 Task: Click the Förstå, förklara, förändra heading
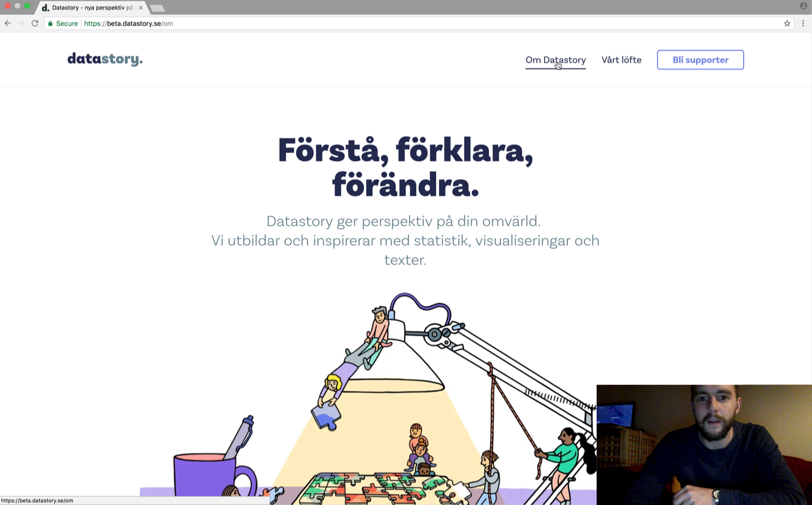point(405,167)
